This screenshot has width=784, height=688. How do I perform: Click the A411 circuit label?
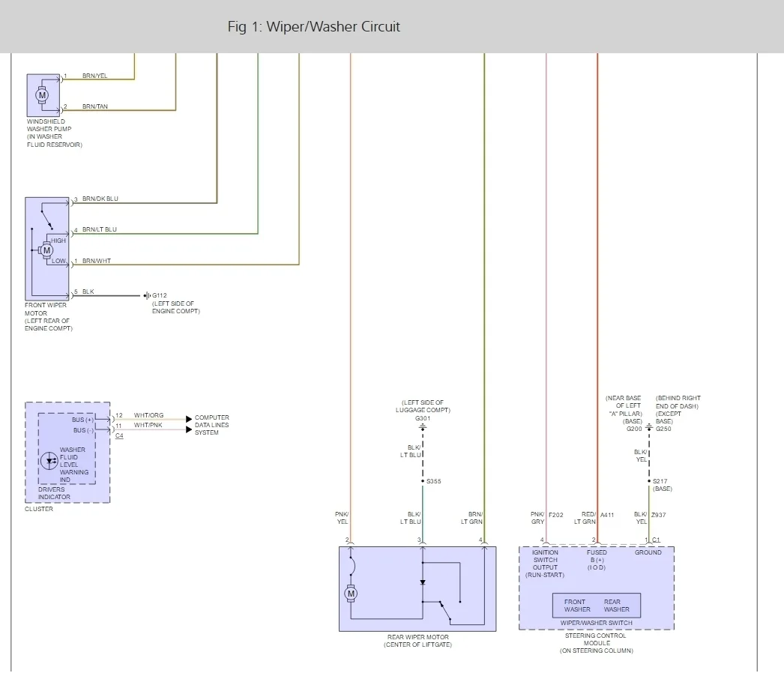[607, 515]
